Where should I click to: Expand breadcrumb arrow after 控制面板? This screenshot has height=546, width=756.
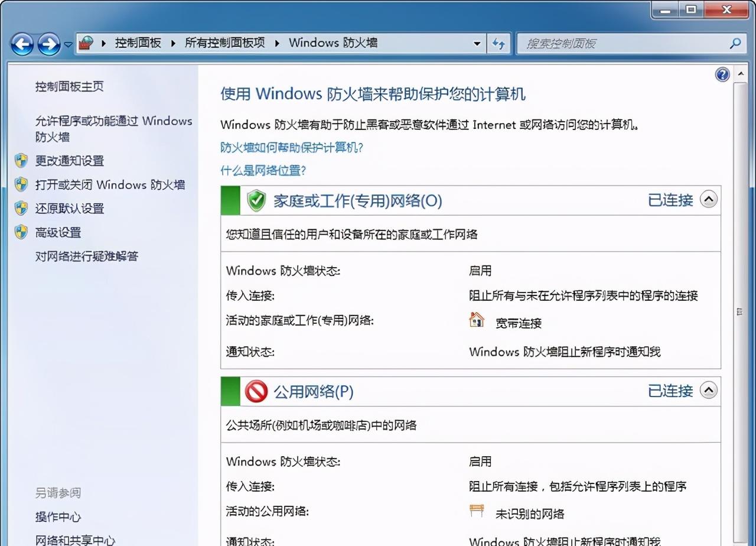point(174,43)
